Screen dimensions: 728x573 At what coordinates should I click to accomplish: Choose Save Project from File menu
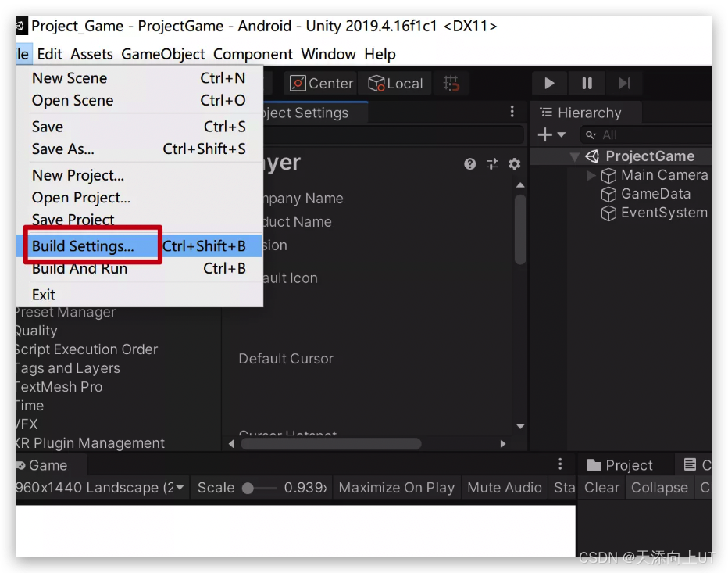tap(139, 220)
